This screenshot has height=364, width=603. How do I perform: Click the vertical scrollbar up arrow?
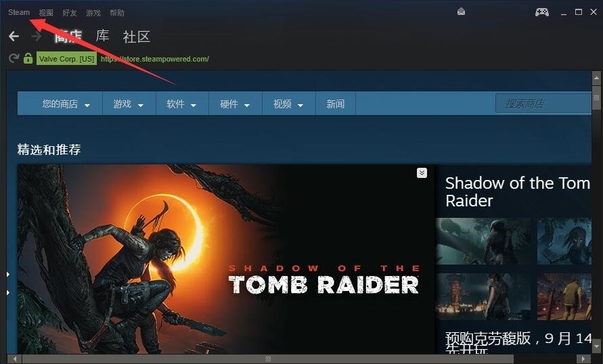coord(596,78)
